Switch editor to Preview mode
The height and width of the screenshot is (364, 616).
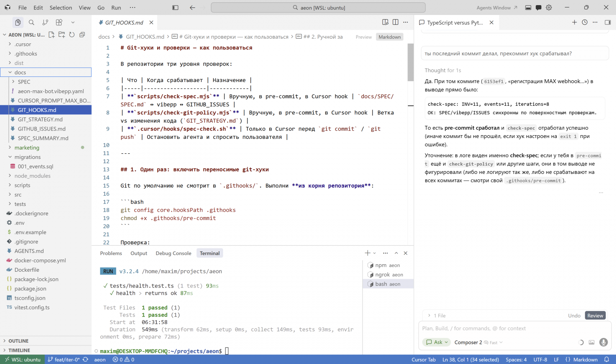(x=364, y=37)
